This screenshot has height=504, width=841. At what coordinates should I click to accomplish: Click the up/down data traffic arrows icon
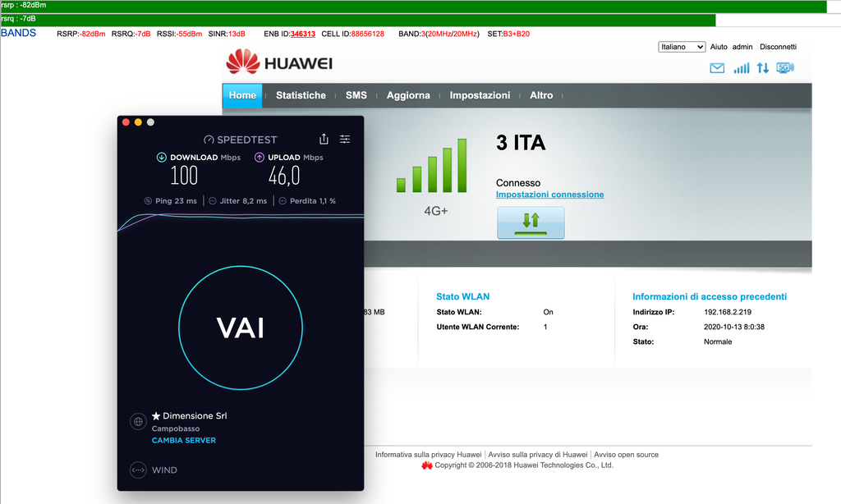[763, 68]
